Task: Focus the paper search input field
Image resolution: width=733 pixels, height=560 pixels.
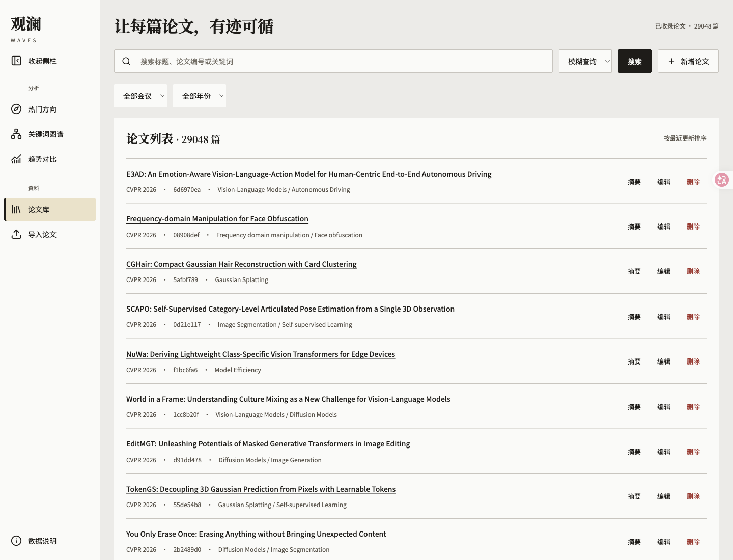Action: [333, 61]
